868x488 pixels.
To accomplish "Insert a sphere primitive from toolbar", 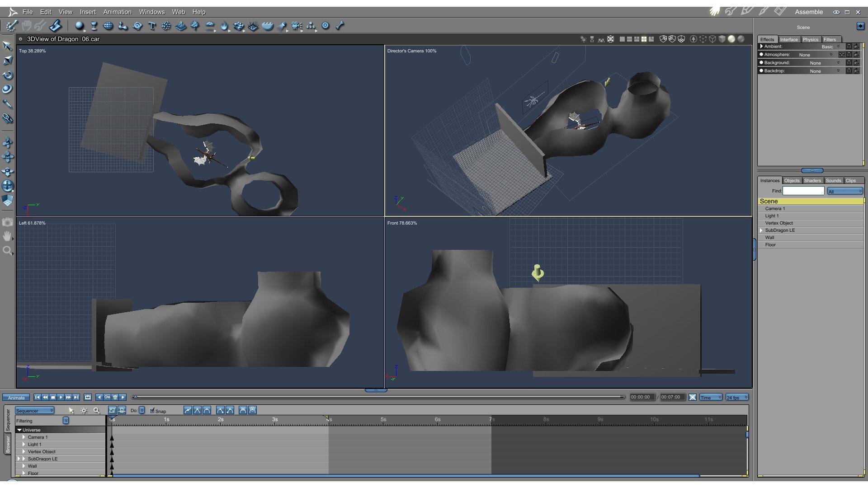I will tap(79, 26).
